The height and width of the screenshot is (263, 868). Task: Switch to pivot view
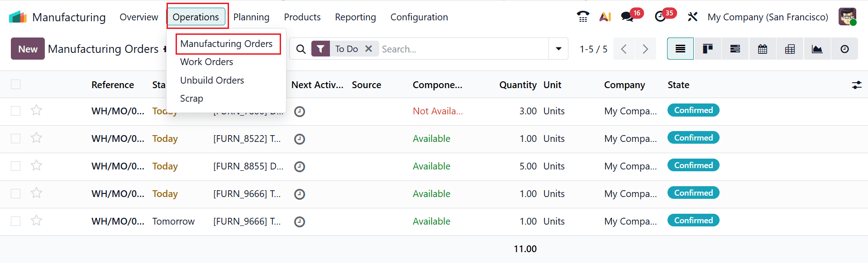[790, 49]
